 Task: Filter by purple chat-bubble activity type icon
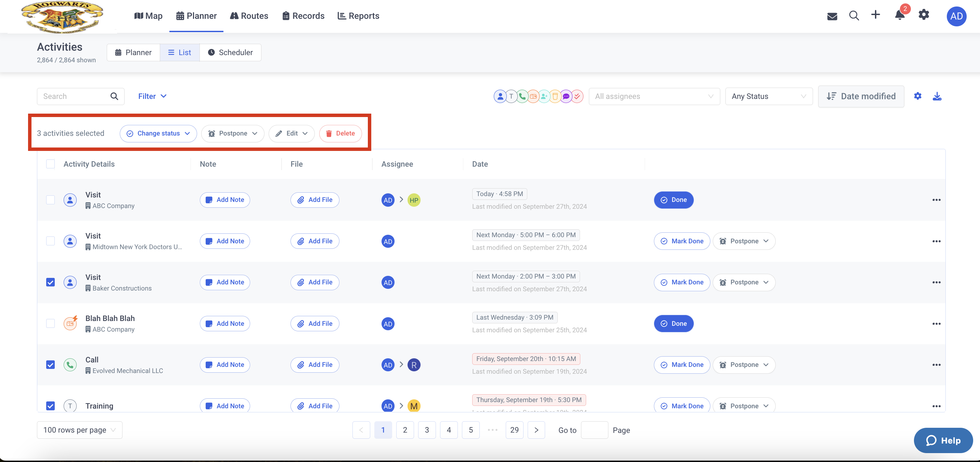coord(566,97)
